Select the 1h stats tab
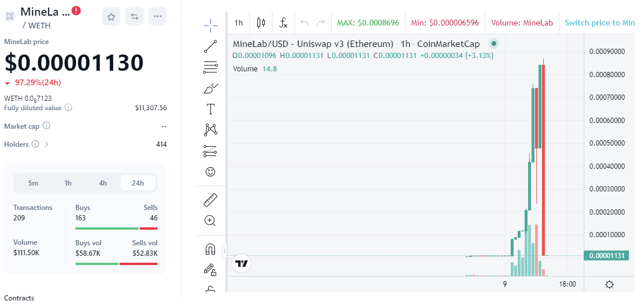The height and width of the screenshot is (301, 644). (68, 183)
